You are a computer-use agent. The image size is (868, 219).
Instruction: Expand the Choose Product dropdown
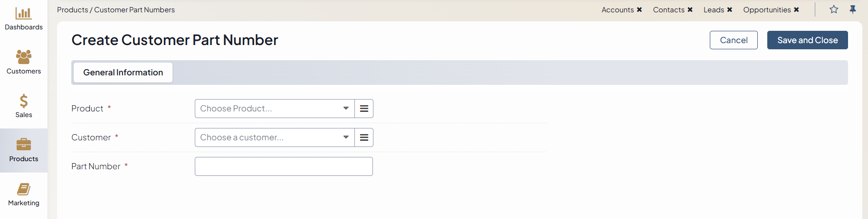tap(275, 109)
